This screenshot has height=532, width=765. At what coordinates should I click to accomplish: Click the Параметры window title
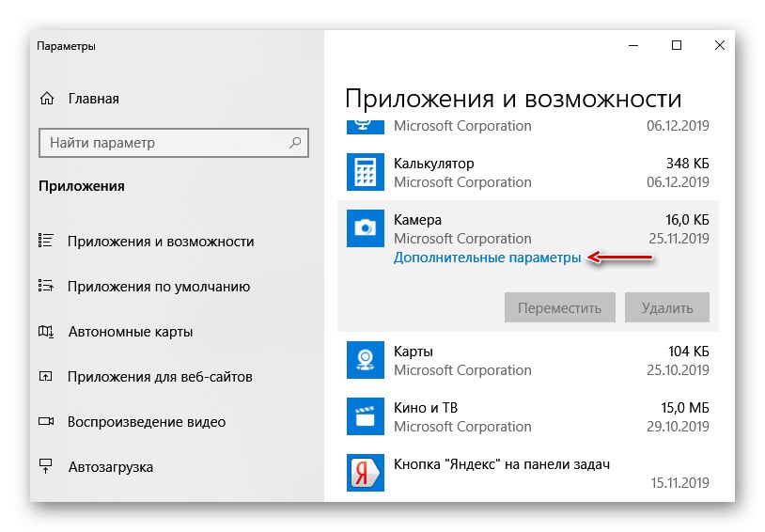point(66,46)
